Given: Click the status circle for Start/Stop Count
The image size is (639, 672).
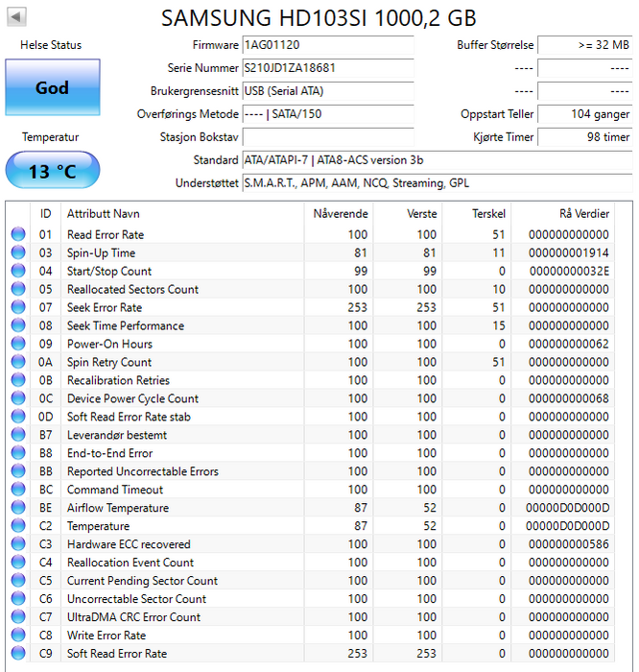Looking at the screenshot, I should point(18,271).
